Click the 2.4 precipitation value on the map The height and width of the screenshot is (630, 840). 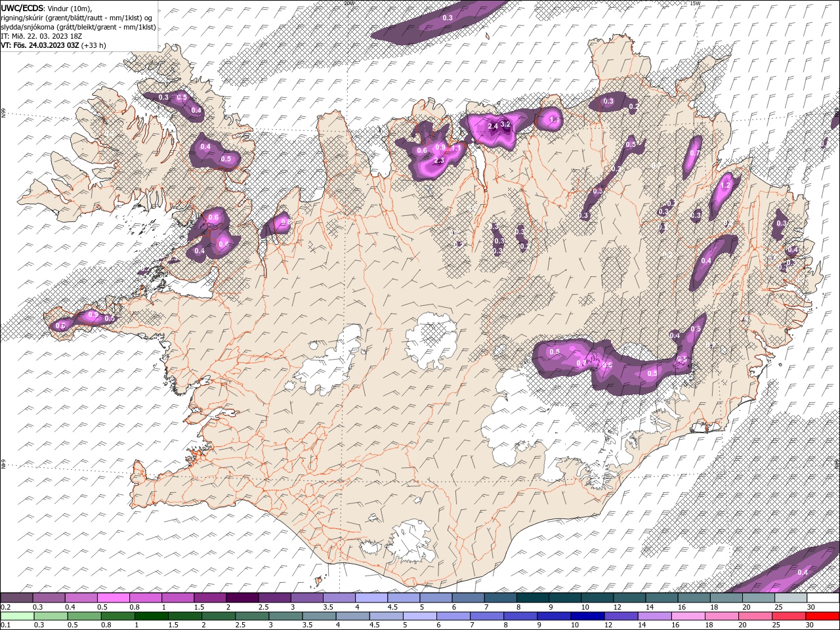493,126
